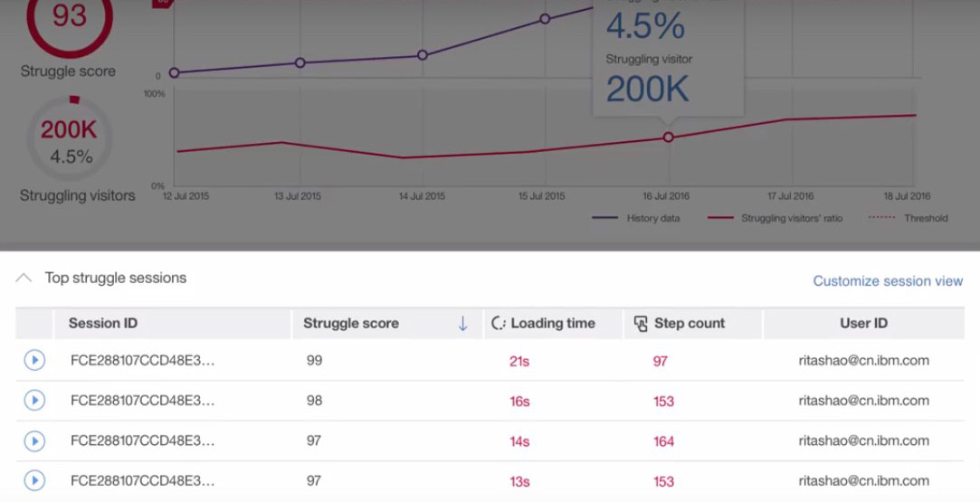Click the 13 Jul 2015 history data point

300,62
